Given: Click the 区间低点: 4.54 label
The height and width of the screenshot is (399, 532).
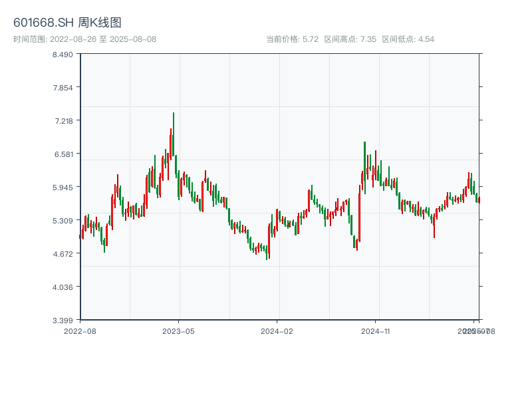Looking at the screenshot, I should pyautogui.click(x=408, y=39).
